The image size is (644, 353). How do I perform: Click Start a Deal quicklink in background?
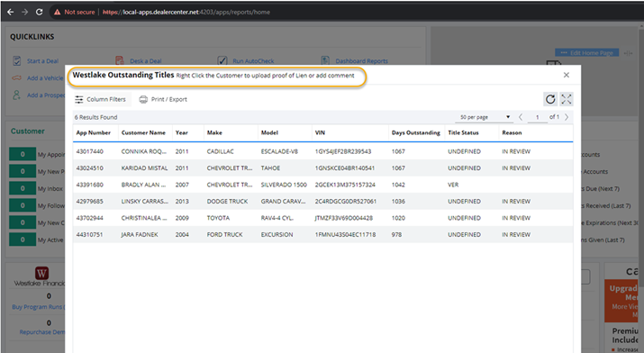tap(42, 60)
